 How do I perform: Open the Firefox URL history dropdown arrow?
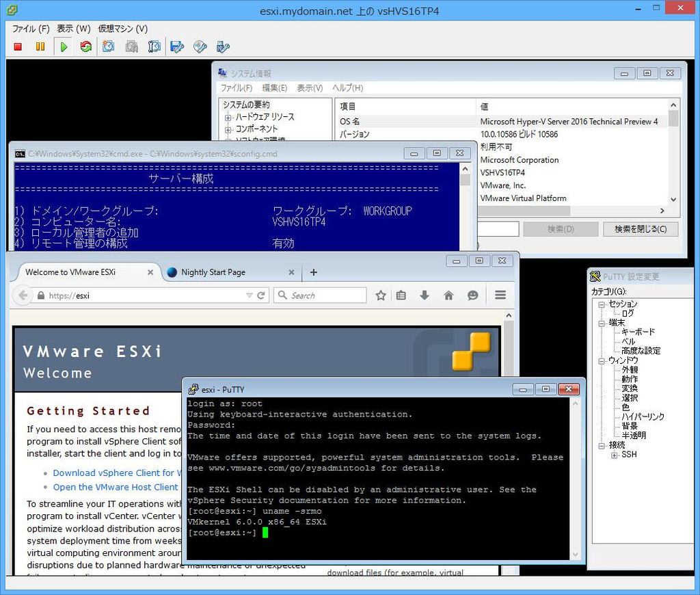[x=249, y=295]
